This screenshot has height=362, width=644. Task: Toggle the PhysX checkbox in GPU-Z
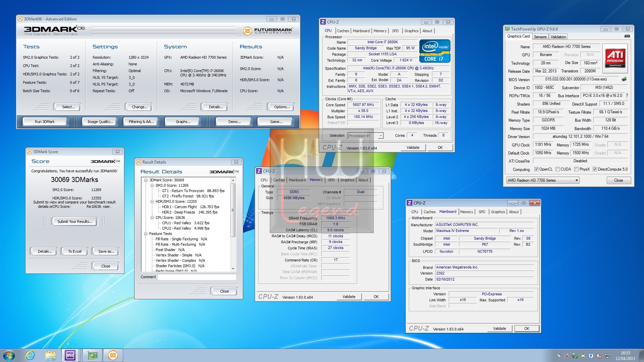pos(576,169)
